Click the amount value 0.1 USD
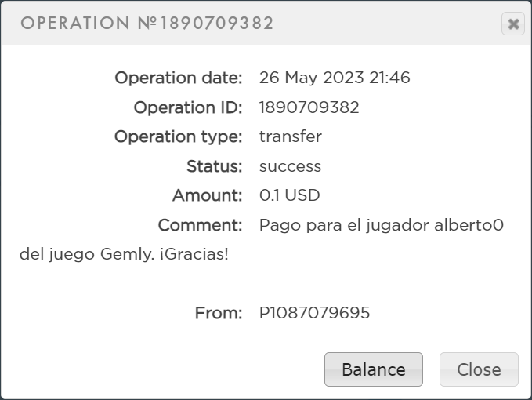 [x=290, y=195]
